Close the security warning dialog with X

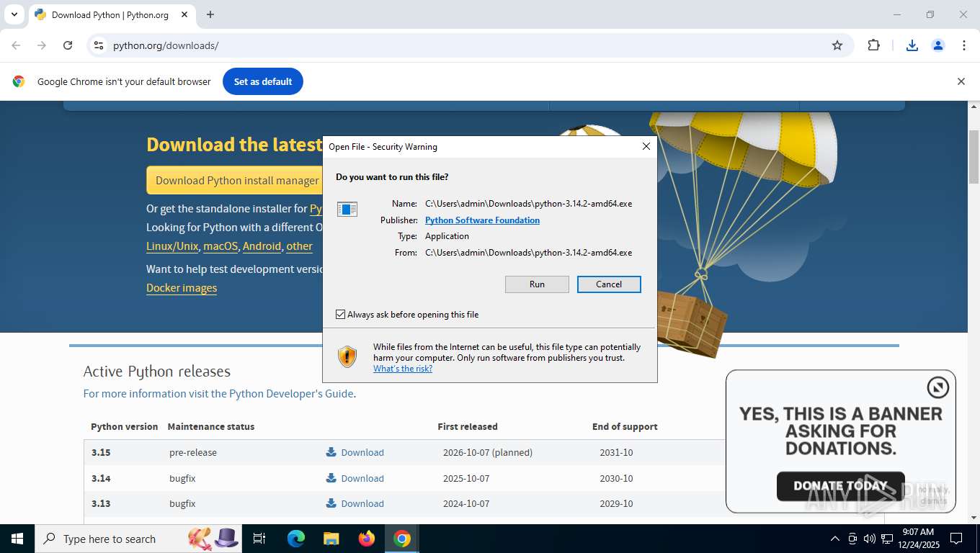tap(646, 146)
